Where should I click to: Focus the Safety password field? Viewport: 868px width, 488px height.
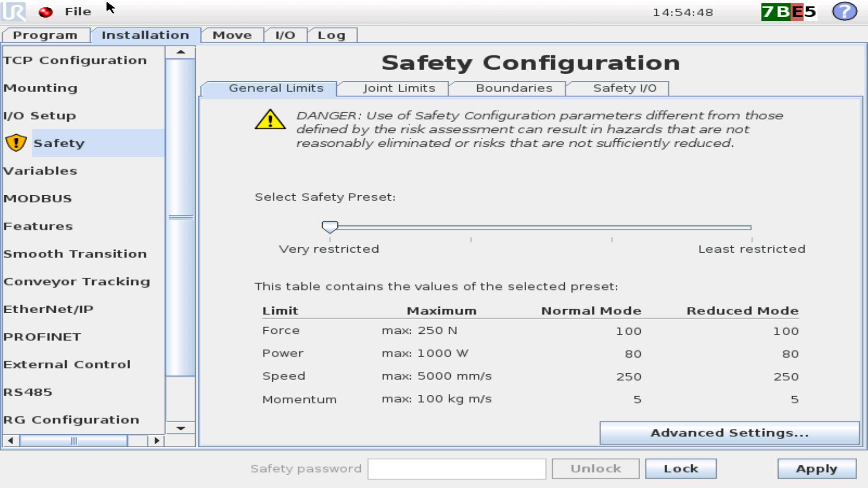point(456,469)
